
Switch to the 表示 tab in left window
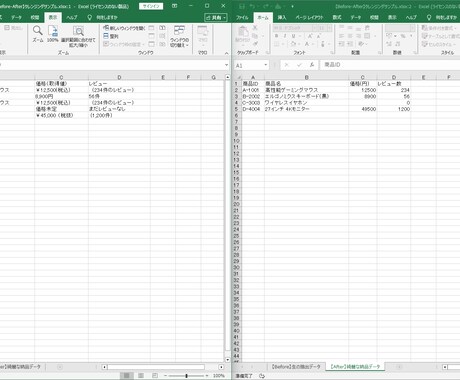pos(53,17)
